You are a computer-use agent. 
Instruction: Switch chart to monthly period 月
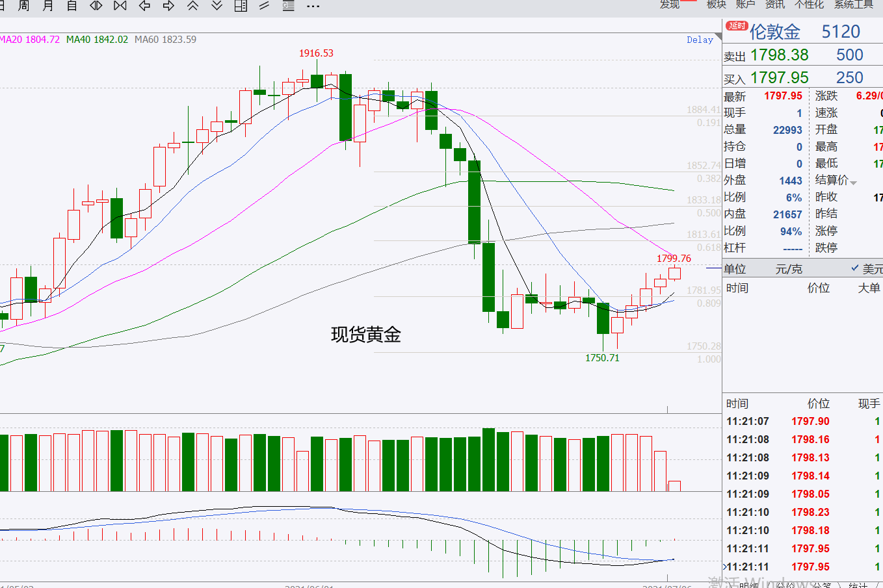tap(47, 6)
